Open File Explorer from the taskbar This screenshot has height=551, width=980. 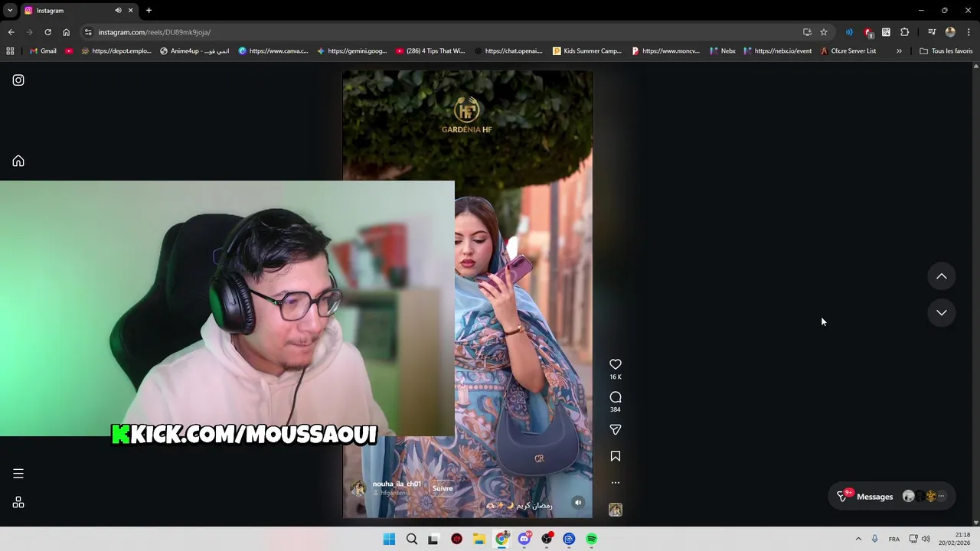[479, 539]
